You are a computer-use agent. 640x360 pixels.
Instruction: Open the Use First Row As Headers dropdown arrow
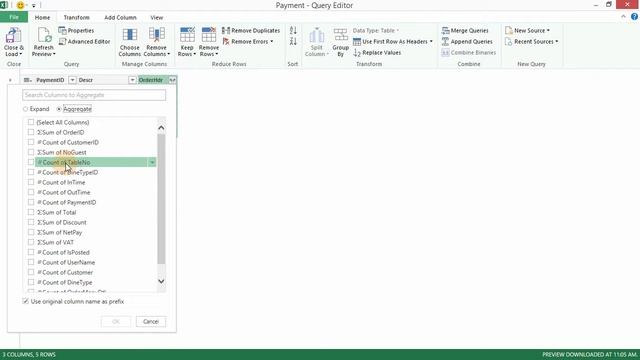click(431, 42)
